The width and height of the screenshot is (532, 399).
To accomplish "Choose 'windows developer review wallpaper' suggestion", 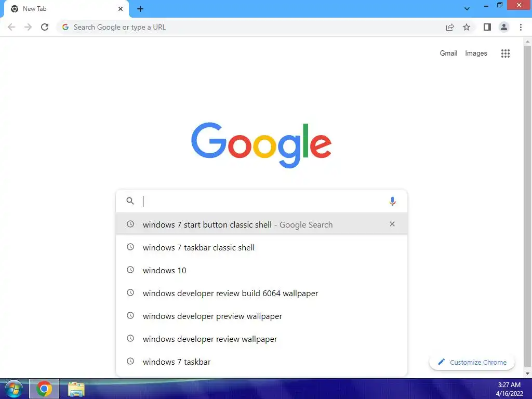I will [261, 339].
